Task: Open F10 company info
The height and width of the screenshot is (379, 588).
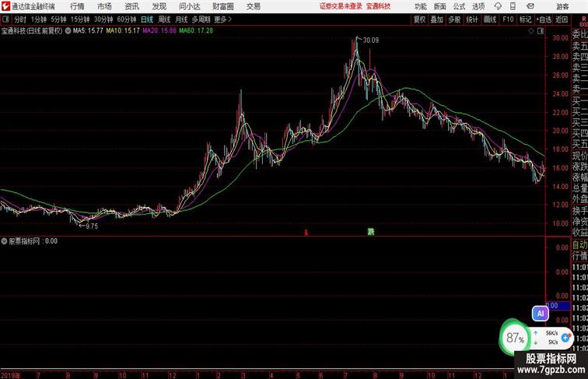Action: [x=508, y=19]
